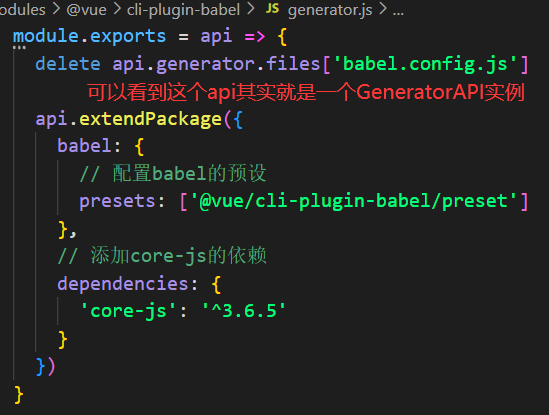Click the babel preset comment line
The width and height of the screenshot is (549, 415).
(x=173, y=174)
